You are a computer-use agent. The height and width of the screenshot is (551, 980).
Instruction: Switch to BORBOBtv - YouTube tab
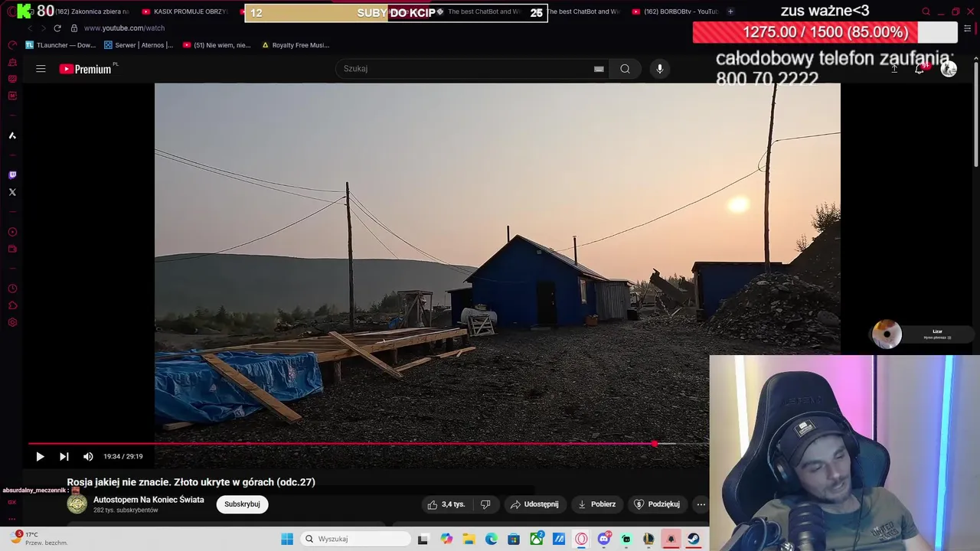pos(675,11)
